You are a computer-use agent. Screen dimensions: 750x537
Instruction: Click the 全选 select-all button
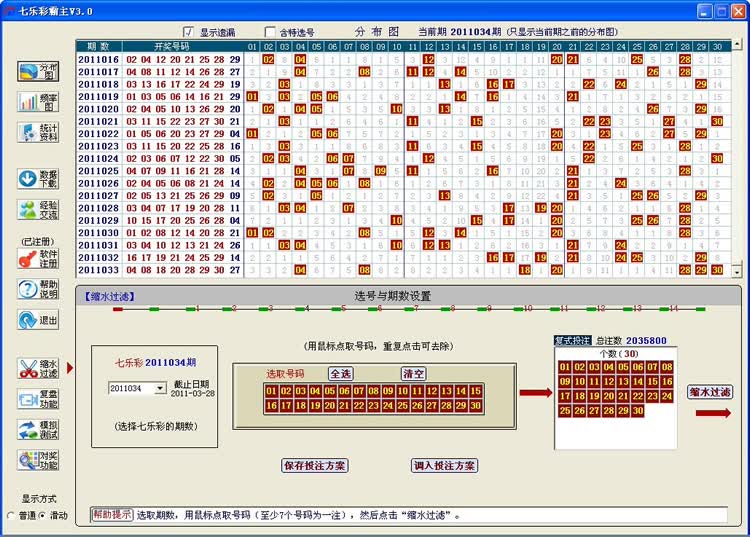[x=341, y=373]
